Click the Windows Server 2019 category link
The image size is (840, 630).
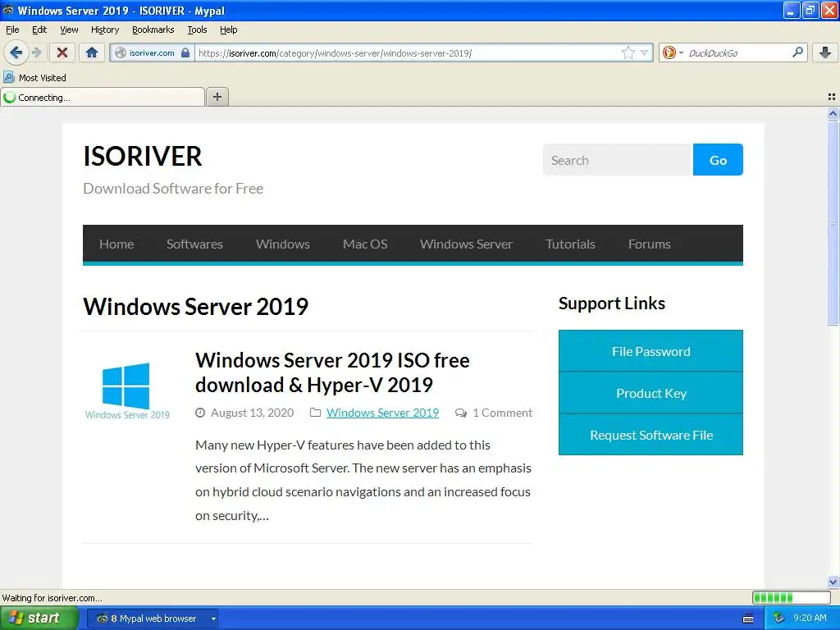[x=382, y=413]
